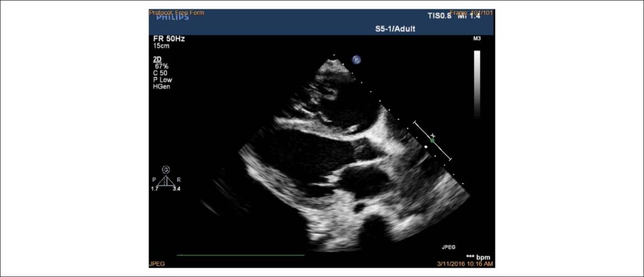Click the PHILIPS logo
Viewport: 644px width, 277px height.
click(172, 17)
